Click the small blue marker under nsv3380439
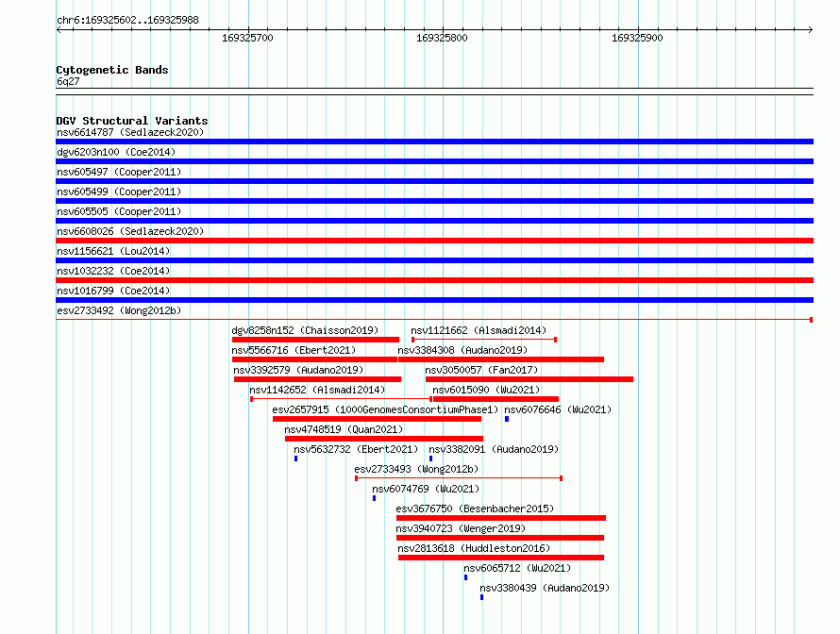 point(481,597)
